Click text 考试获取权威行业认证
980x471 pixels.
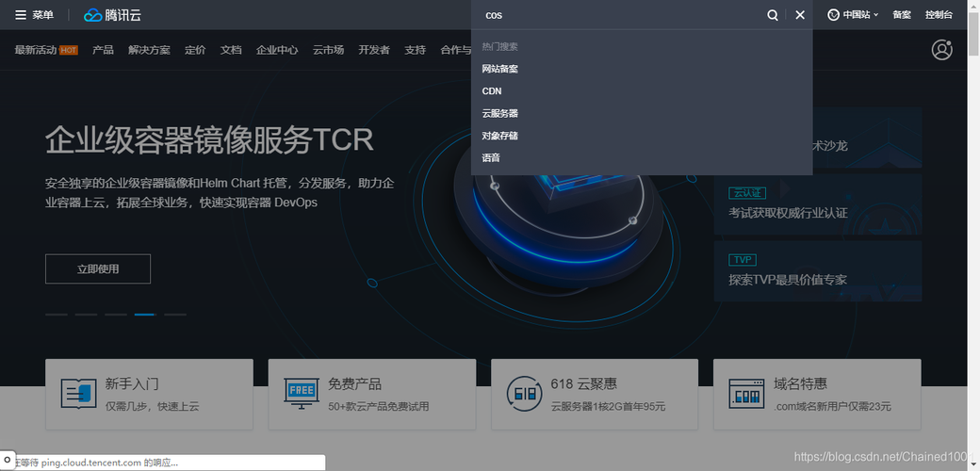[788, 213]
